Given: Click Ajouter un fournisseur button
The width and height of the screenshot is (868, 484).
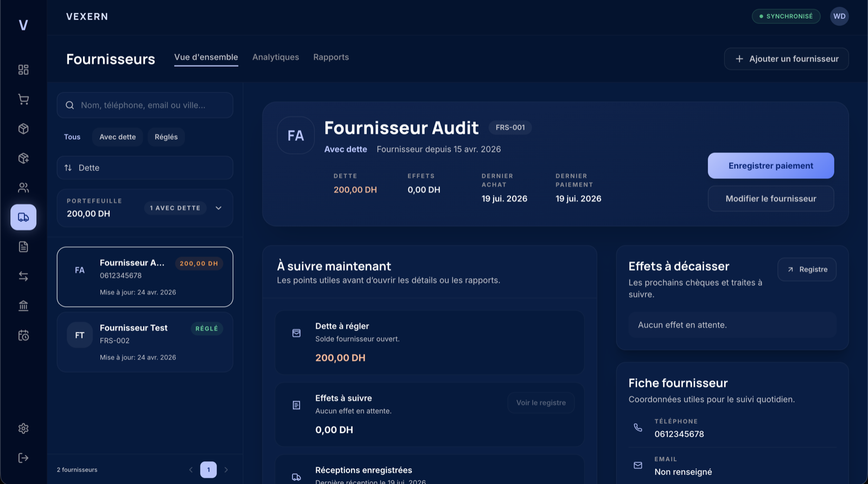Looking at the screenshot, I should click(x=787, y=59).
